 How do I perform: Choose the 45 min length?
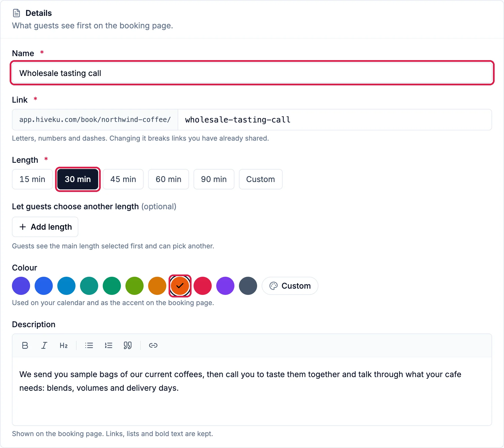pyautogui.click(x=123, y=179)
